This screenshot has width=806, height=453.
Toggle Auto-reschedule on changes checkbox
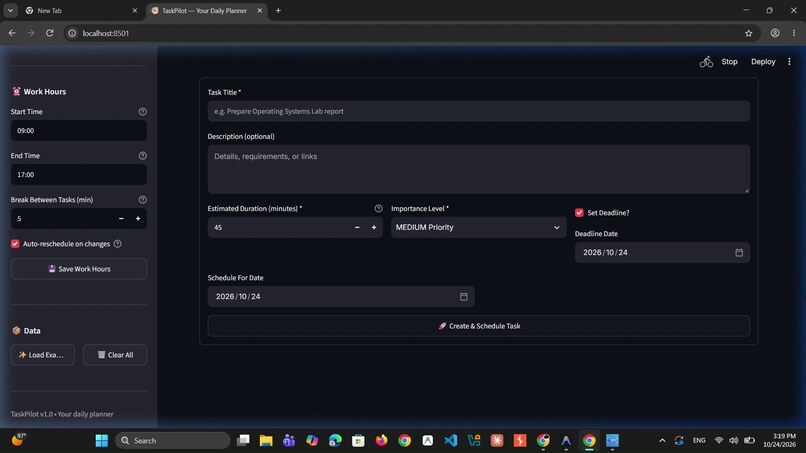pos(15,244)
